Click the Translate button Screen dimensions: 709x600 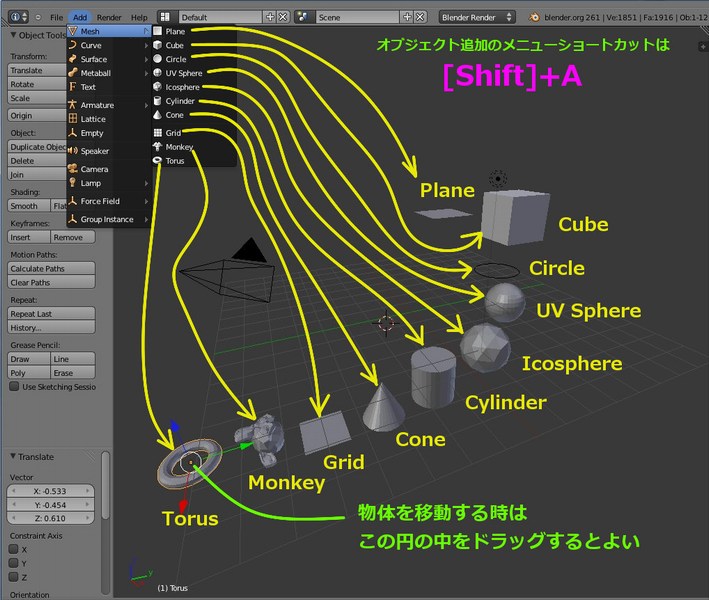(38, 70)
